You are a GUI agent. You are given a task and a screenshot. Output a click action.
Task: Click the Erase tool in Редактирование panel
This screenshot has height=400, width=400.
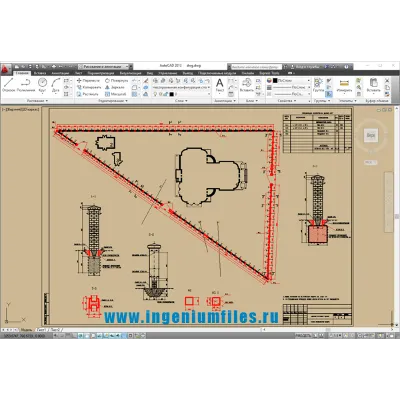(146, 81)
